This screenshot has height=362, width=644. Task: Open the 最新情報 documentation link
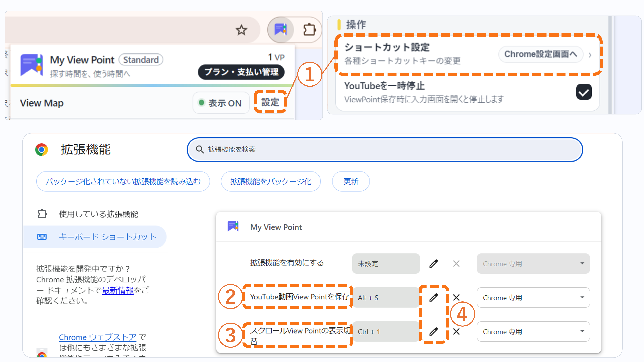(x=118, y=290)
